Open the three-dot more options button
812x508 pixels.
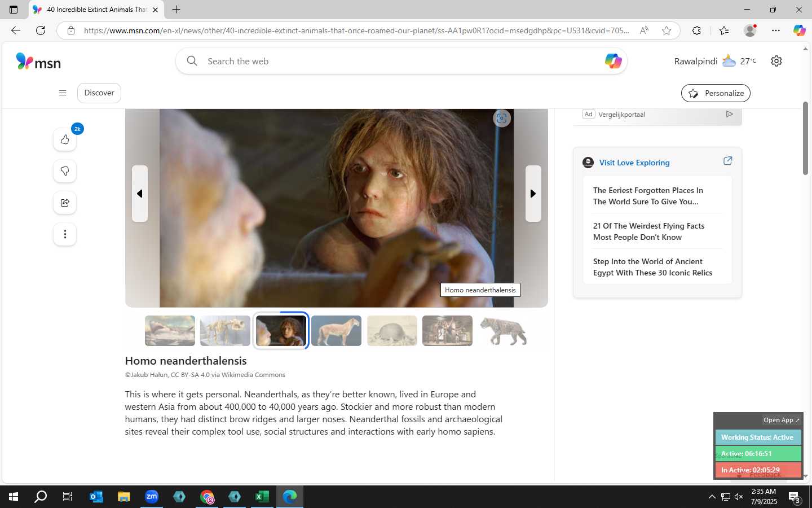(65, 234)
